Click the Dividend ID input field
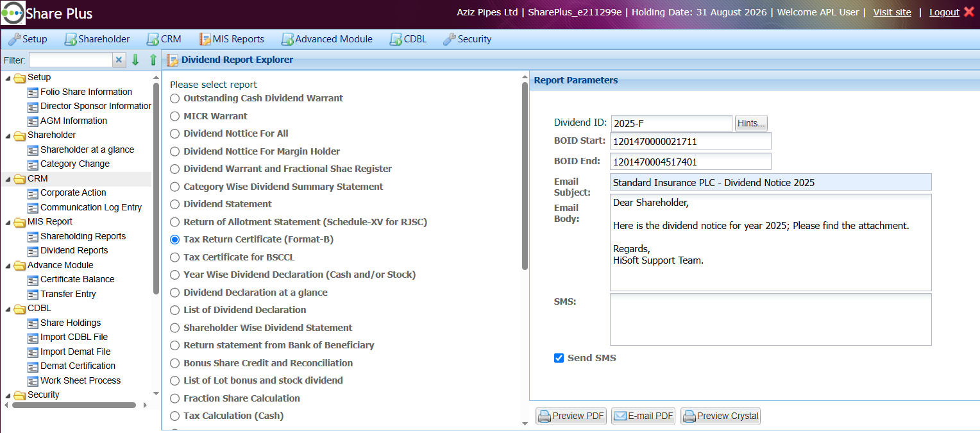 672,124
